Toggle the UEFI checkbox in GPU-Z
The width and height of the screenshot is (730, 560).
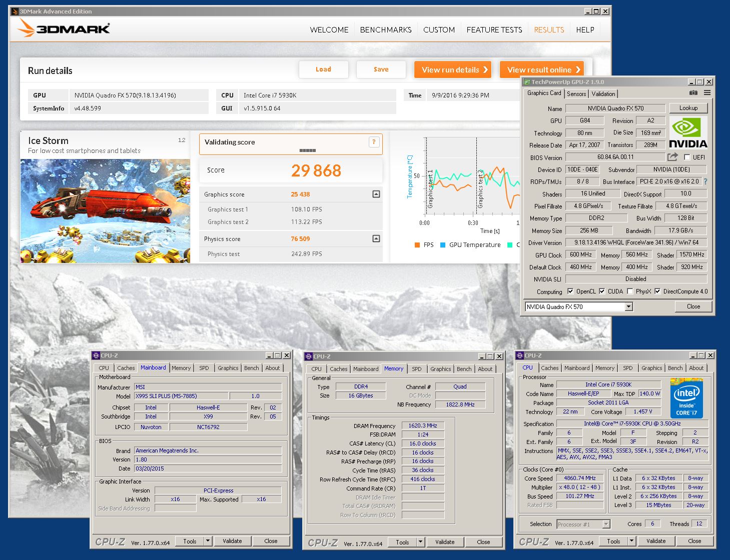pyautogui.click(x=687, y=157)
